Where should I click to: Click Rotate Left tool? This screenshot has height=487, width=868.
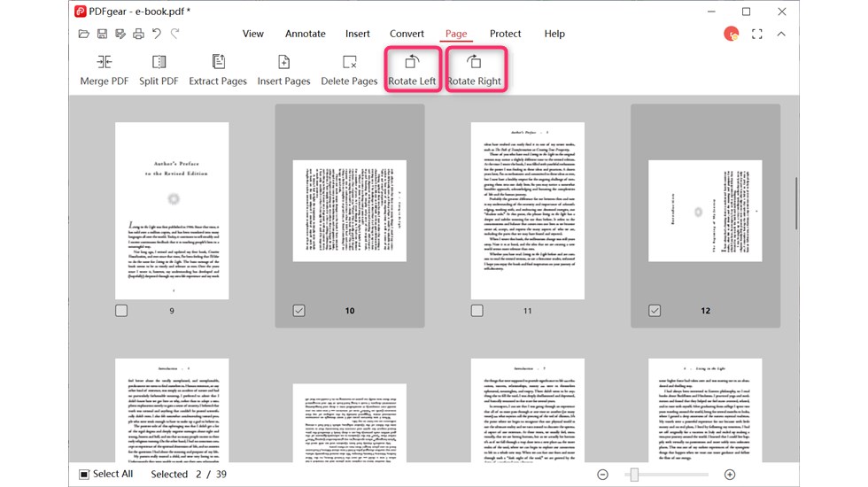tap(413, 70)
